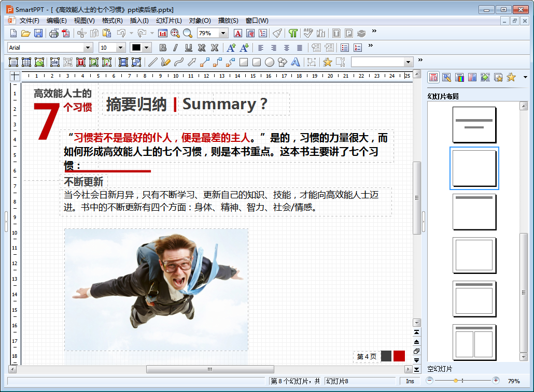Toggle the bulleted list

tap(345, 48)
